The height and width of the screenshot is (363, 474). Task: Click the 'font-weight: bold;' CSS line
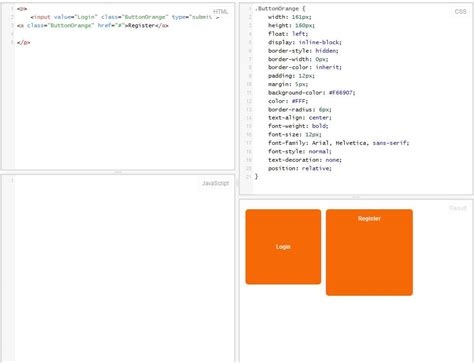coord(298,126)
